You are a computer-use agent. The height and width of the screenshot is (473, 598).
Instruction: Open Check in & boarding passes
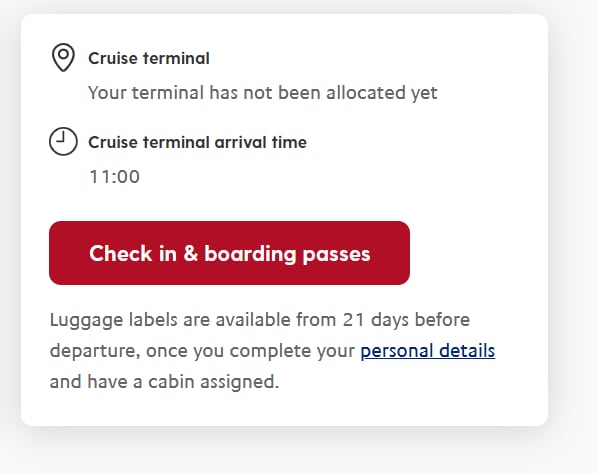coord(230,253)
